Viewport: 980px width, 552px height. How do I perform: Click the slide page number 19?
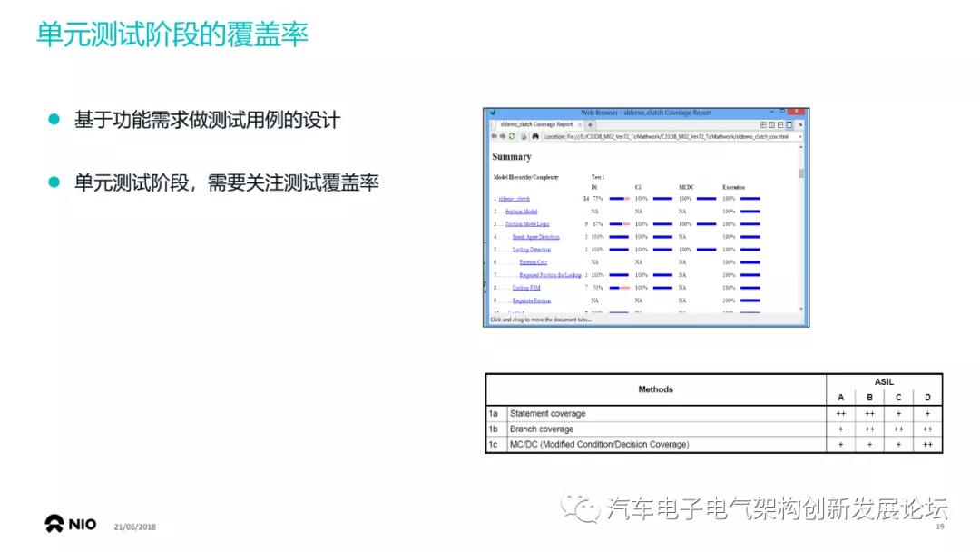click(940, 527)
